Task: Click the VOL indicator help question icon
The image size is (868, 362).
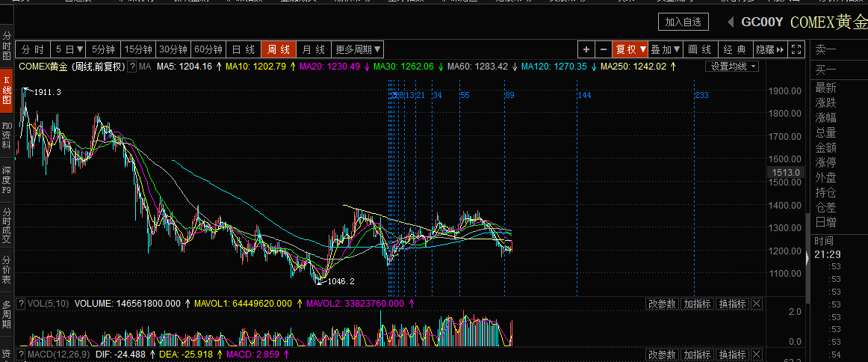Action: point(21,303)
